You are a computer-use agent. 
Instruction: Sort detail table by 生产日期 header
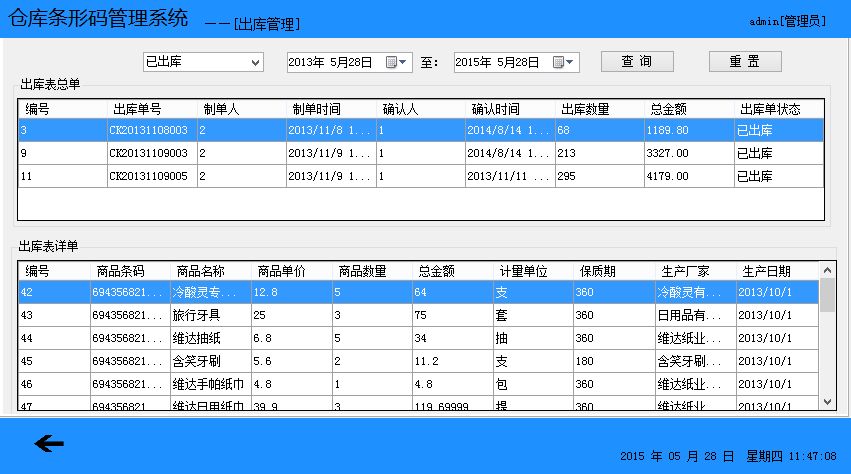[766, 271]
